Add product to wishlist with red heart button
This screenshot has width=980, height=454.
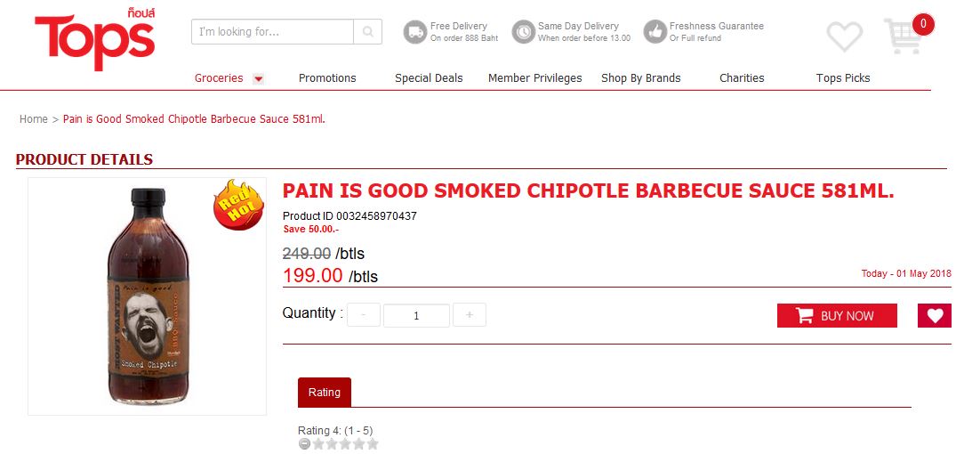(x=935, y=316)
